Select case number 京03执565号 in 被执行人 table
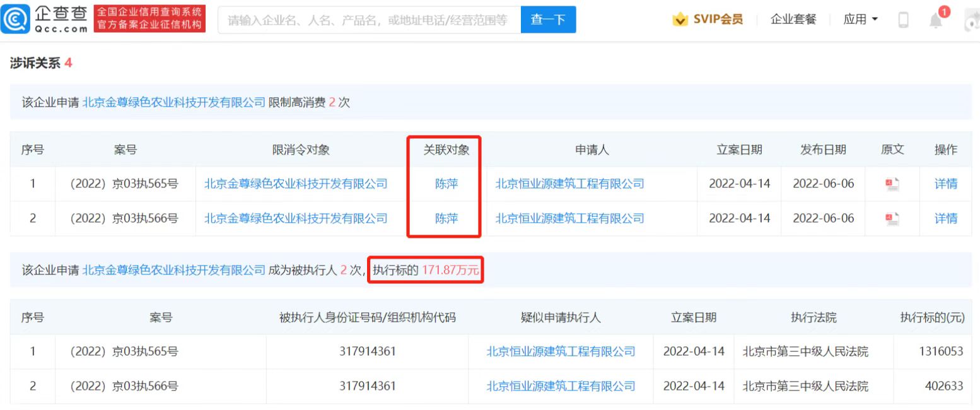This screenshot has width=980, height=410. point(124,351)
